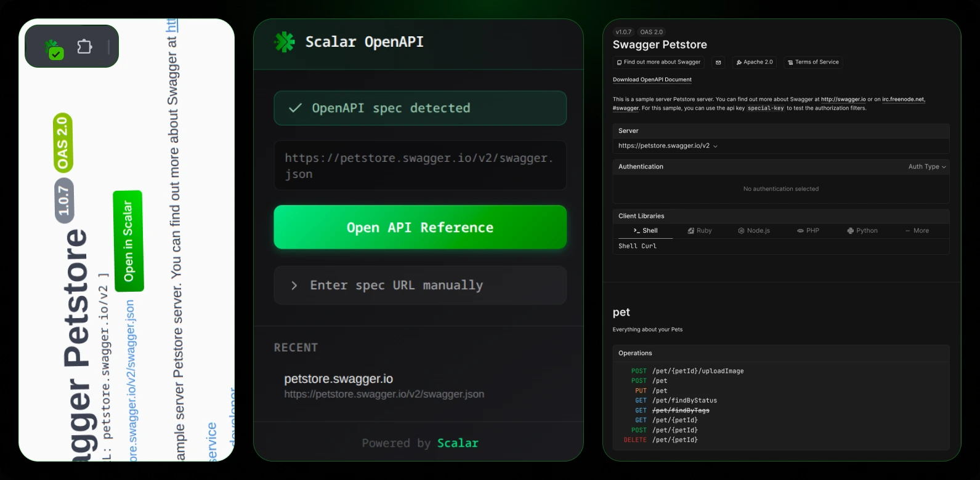The height and width of the screenshot is (480, 980).
Task: Select the PHP client library tab
Action: pos(808,231)
